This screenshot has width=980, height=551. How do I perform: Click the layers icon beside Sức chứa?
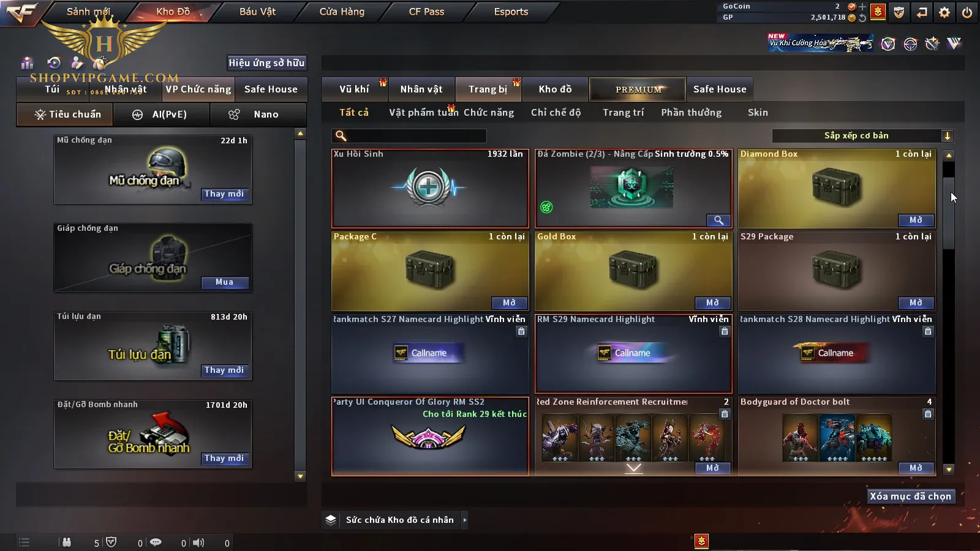point(331,520)
